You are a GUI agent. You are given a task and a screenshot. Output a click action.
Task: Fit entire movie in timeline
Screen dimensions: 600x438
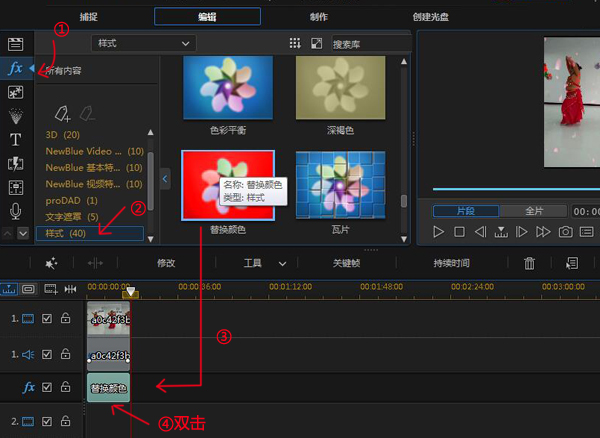pos(70,289)
